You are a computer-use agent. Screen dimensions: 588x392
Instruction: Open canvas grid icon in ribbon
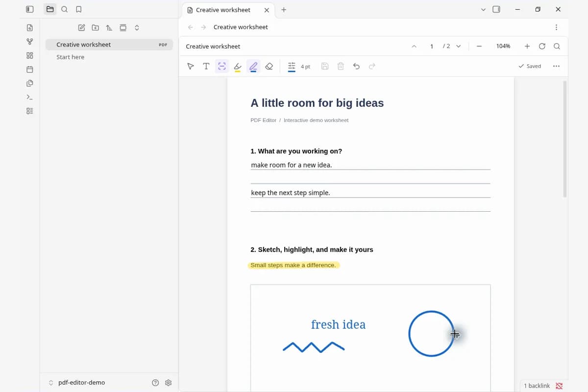pos(30,55)
